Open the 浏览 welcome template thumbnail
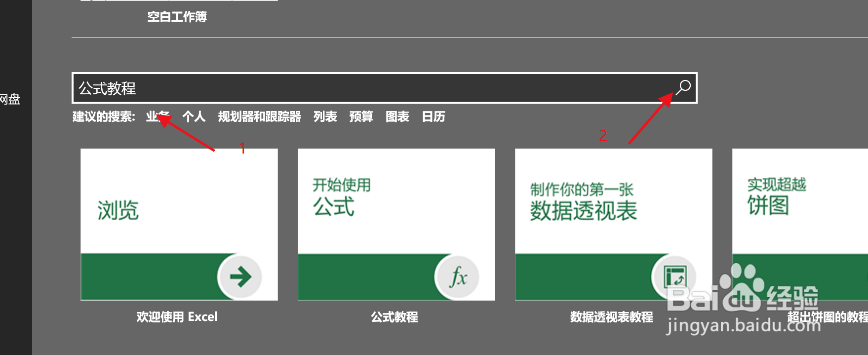The width and height of the screenshot is (868, 355). [179, 225]
